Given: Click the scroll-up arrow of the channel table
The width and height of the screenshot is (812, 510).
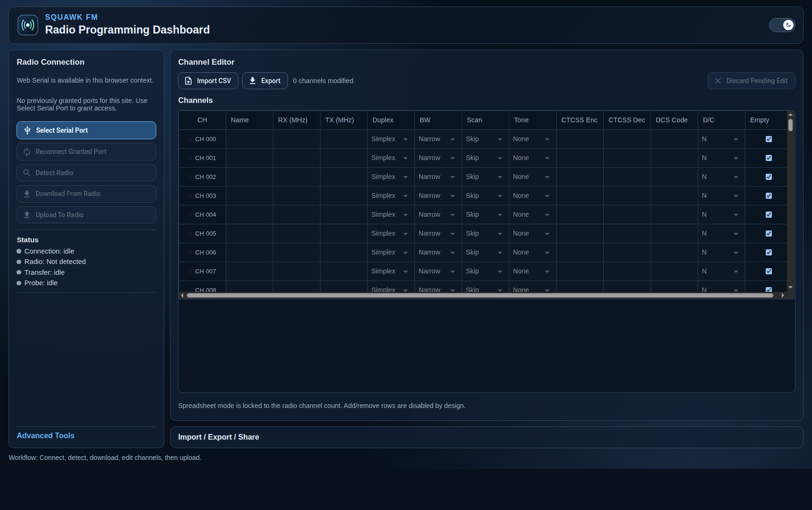Looking at the screenshot, I should [x=790, y=114].
